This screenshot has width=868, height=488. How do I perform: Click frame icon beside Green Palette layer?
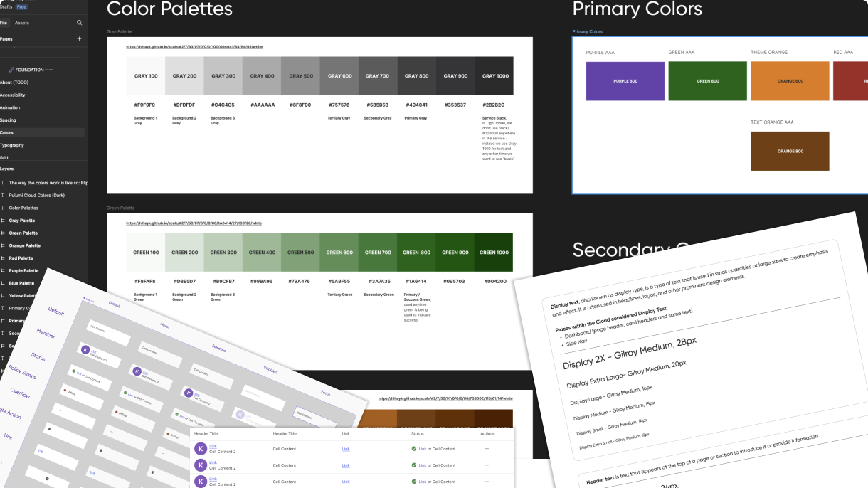[3, 233]
